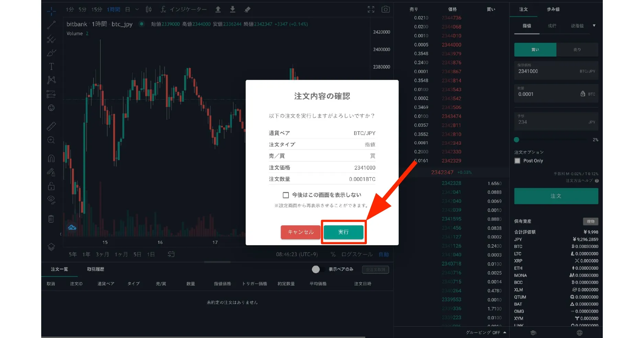The image size is (644, 338).
Task: Expand the timeframe dropdown next to 日
Action: (137, 10)
